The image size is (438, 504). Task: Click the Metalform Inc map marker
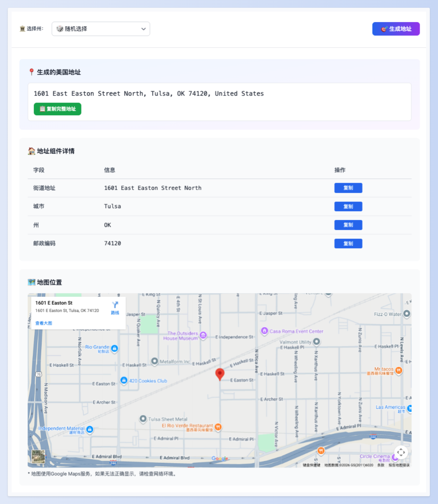point(155,361)
